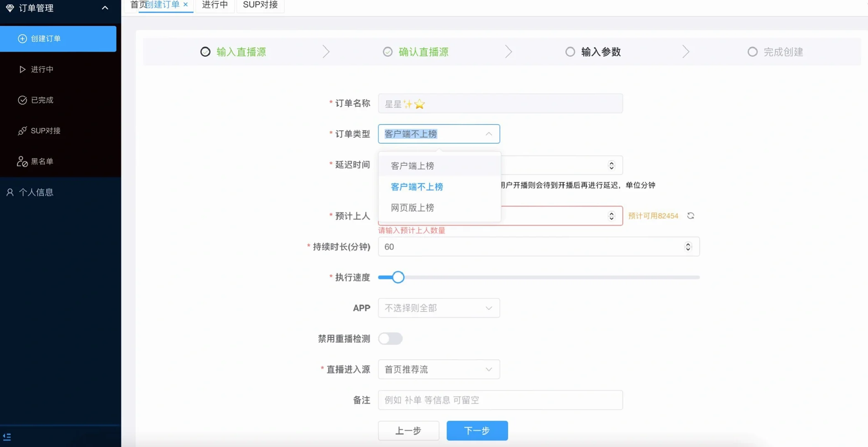The width and height of the screenshot is (868, 447).
Task: Click the 下一步 button
Action: pyautogui.click(x=476, y=430)
